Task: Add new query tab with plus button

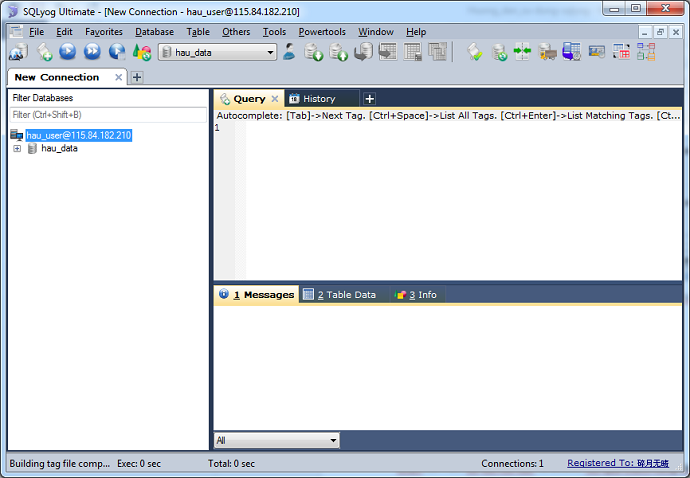Action: [x=370, y=99]
